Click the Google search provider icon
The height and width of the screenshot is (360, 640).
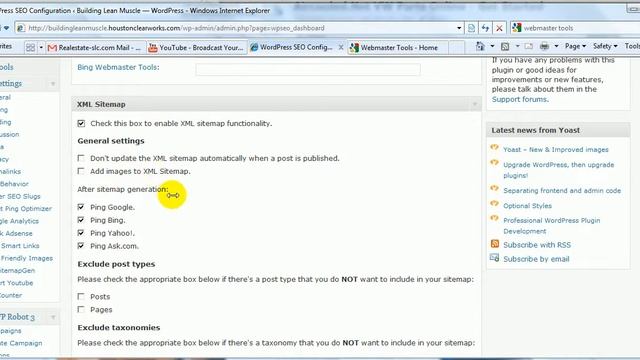(x=517, y=28)
